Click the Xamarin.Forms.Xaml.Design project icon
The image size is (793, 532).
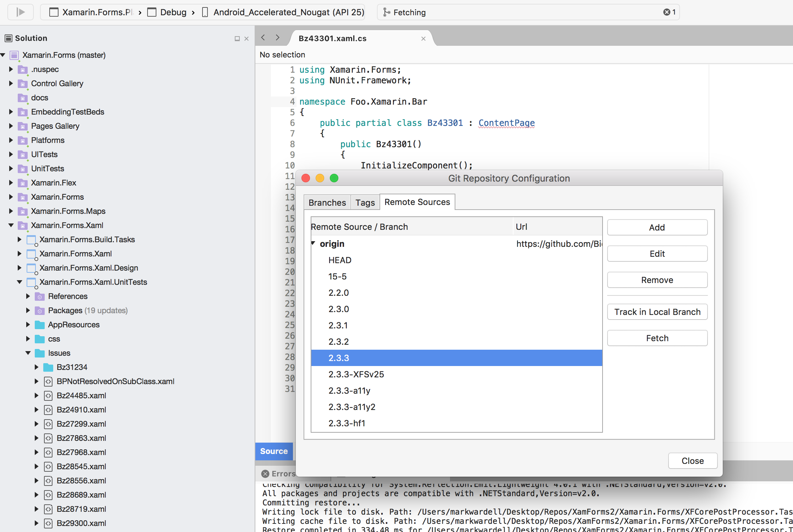[x=32, y=268]
